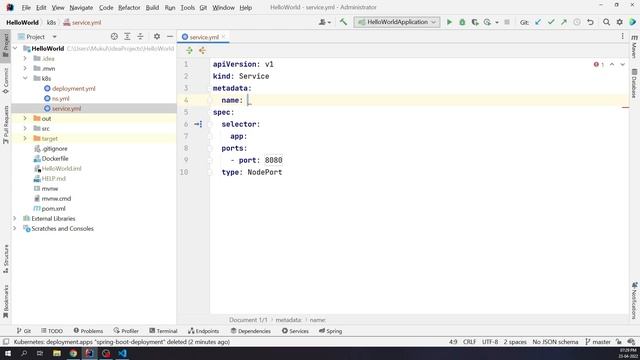Screen dimensions: 640x360
Task: Expand External Libraries node
Action: click(x=15, y=218)
